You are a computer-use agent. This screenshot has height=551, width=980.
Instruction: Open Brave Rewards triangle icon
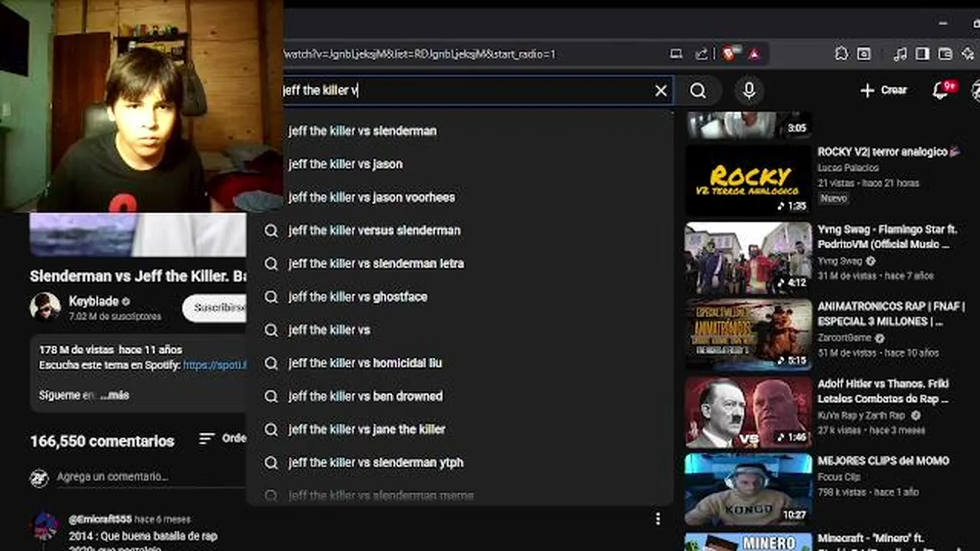click(754, 54)
